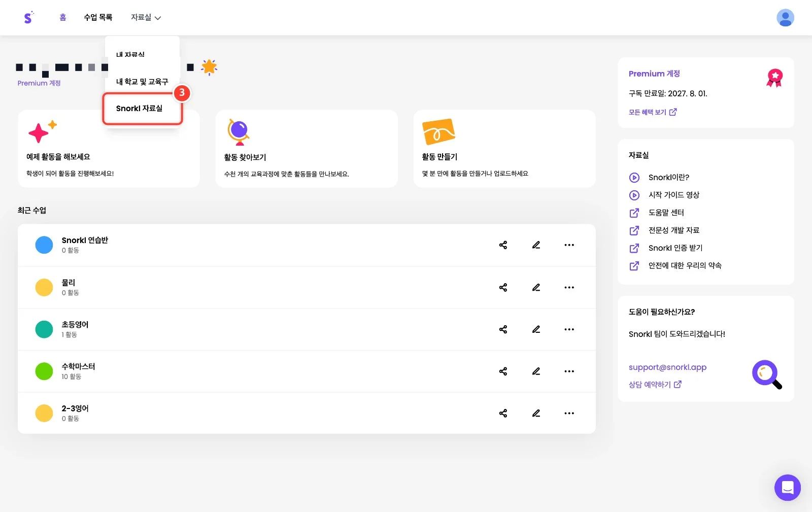The image size is (812, 512).
Task: Open the user profile avatar
Action: click(x=785, y=18)
